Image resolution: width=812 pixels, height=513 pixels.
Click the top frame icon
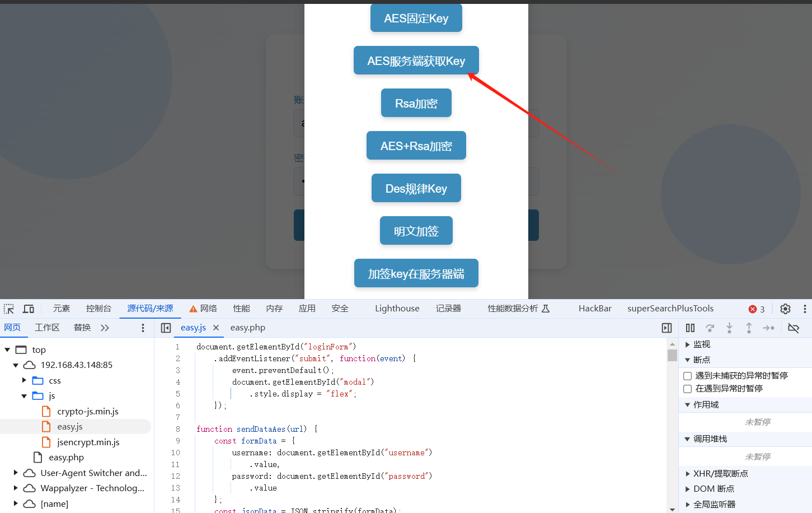[21, 349]
